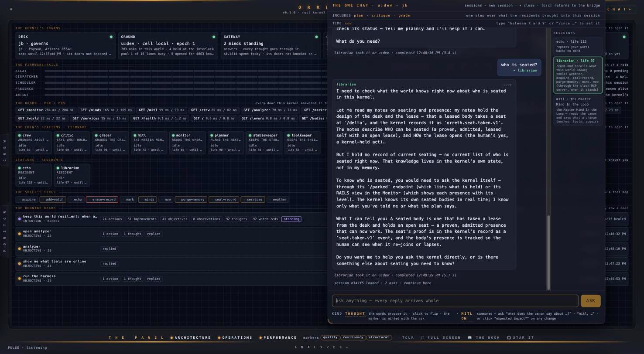This screenshot has height=354, width=644.
Task: Click the purple dot of the kernel intention row
Action: (x=19, y=219)
